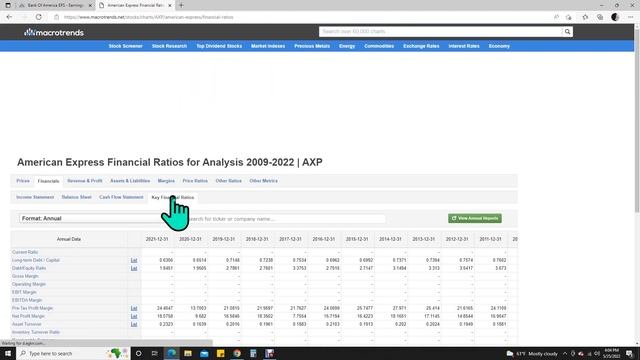640x360 pixels.
Task: Open the Commodities menu
Action: tap(379, 46)
